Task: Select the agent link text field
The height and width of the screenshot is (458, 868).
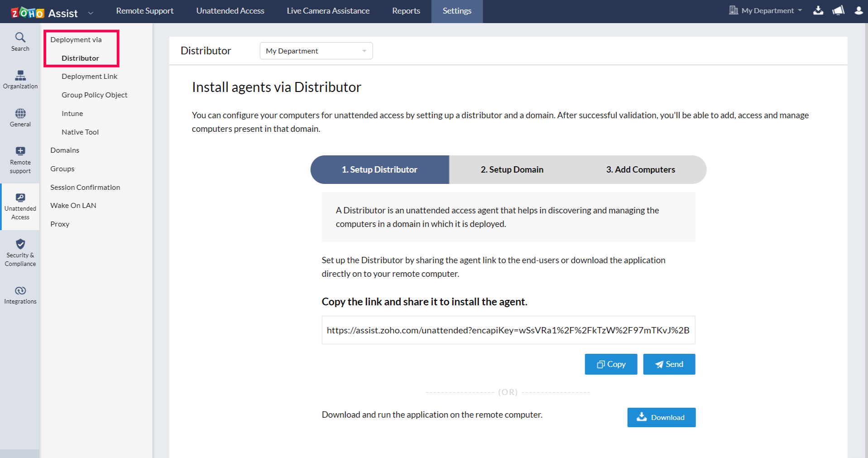Action: pos(508,329)
